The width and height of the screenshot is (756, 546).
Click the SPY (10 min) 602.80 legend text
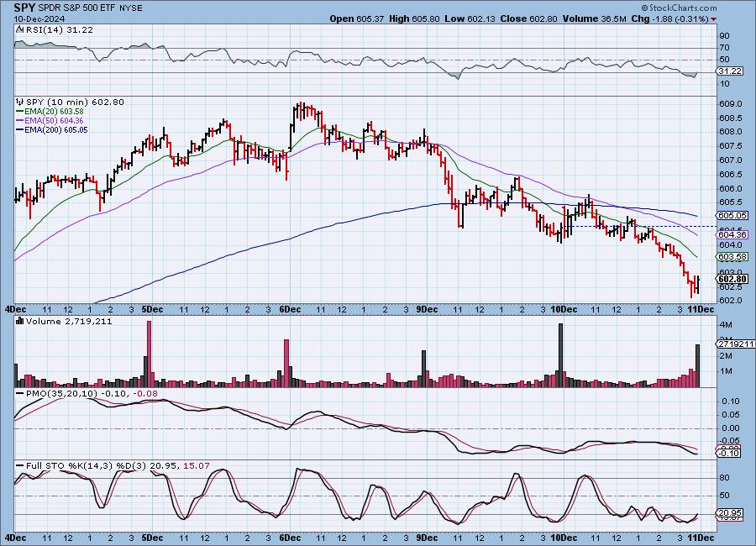[75, 102]
